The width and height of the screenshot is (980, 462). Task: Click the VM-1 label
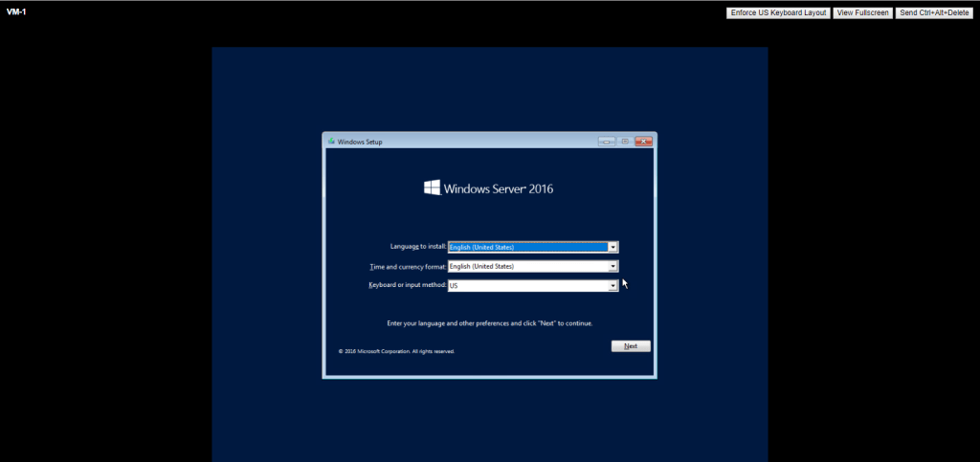pos(16,11)
